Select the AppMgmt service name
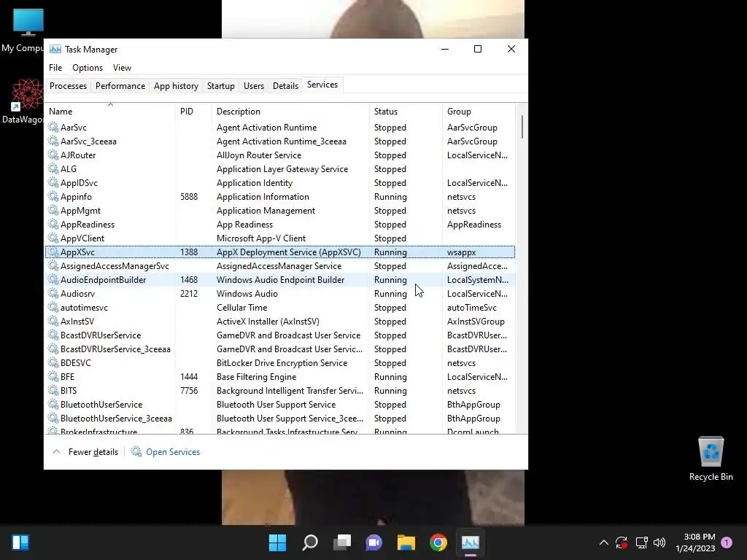 pos(80,210)
